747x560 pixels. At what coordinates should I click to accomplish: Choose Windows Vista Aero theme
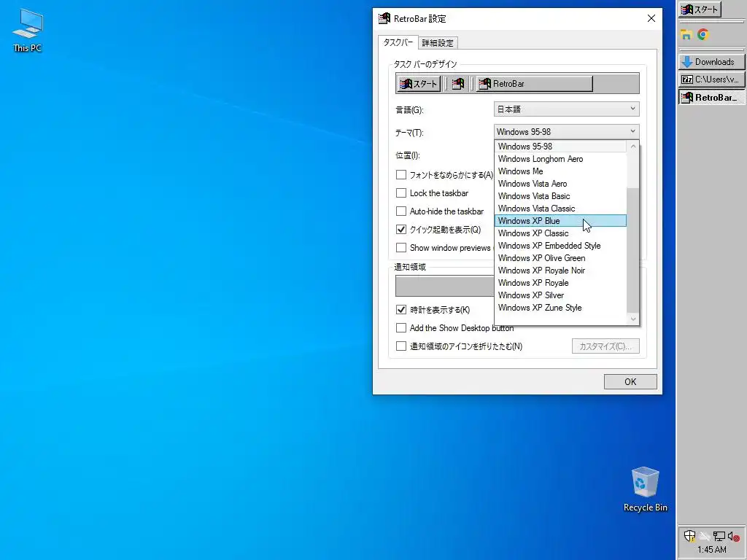[x=561, y=183]
